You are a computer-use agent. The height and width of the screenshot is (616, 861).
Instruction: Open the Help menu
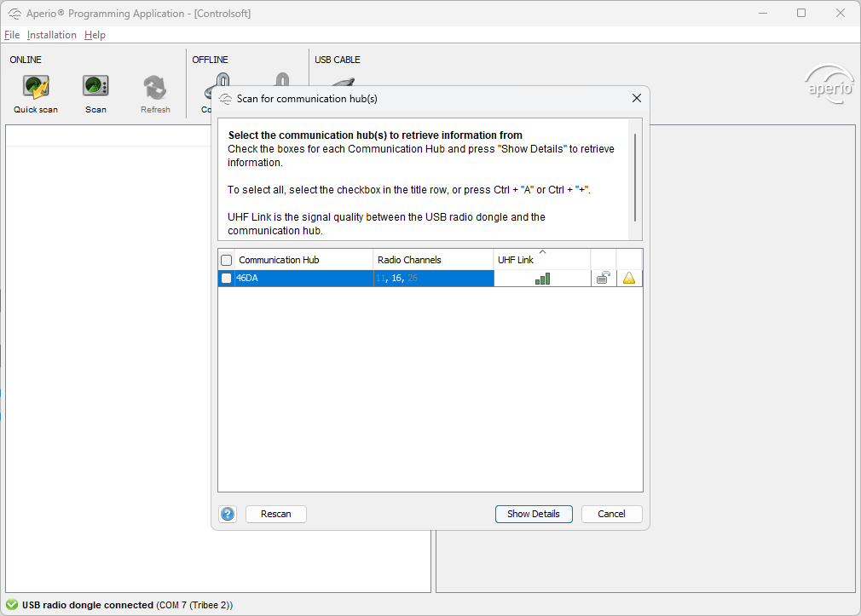[x=95, y=35]
